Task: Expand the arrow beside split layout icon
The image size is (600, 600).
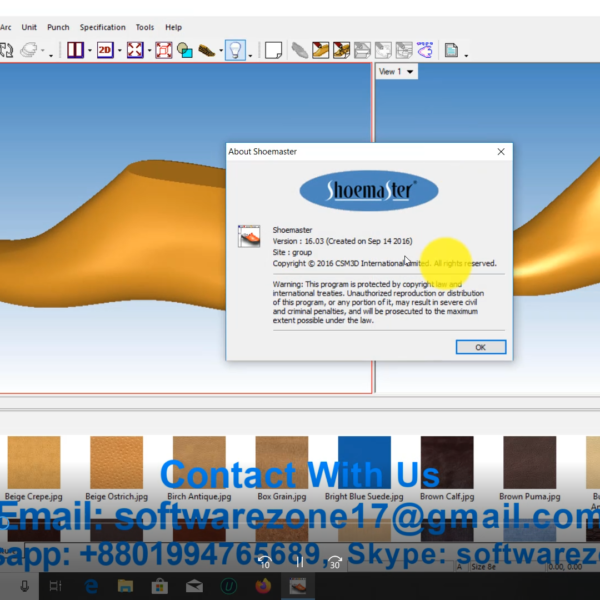Action: pyautogui.click(x=90, y=51)
